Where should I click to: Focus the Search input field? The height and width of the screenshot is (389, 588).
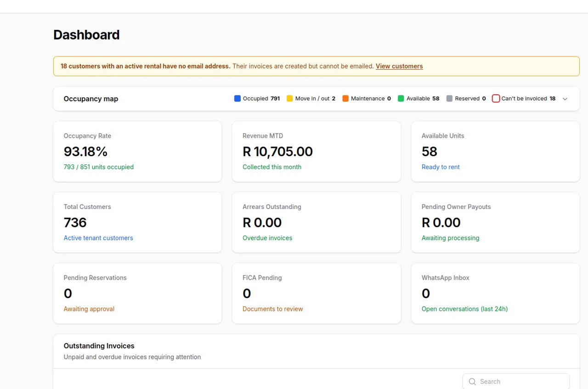pyautogui.click(x=516, y=382)
